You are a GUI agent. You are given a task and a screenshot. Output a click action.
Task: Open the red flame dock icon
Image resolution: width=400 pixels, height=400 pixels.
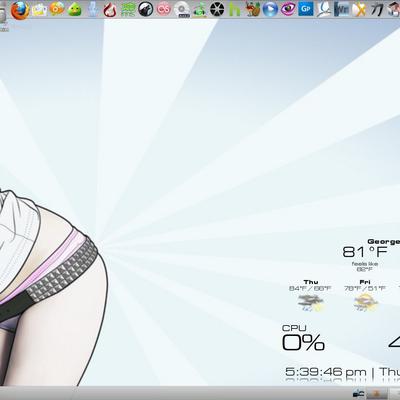[110, 10]
